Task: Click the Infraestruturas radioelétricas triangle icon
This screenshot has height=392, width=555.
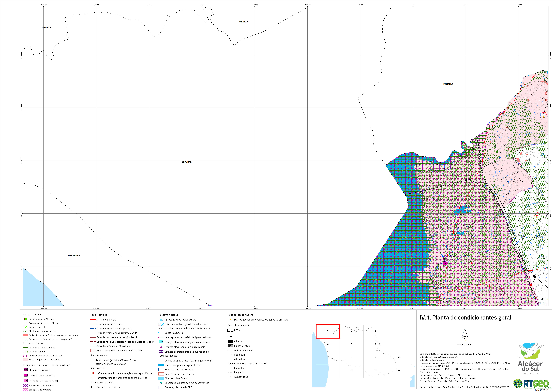Action: coord(161,320)
